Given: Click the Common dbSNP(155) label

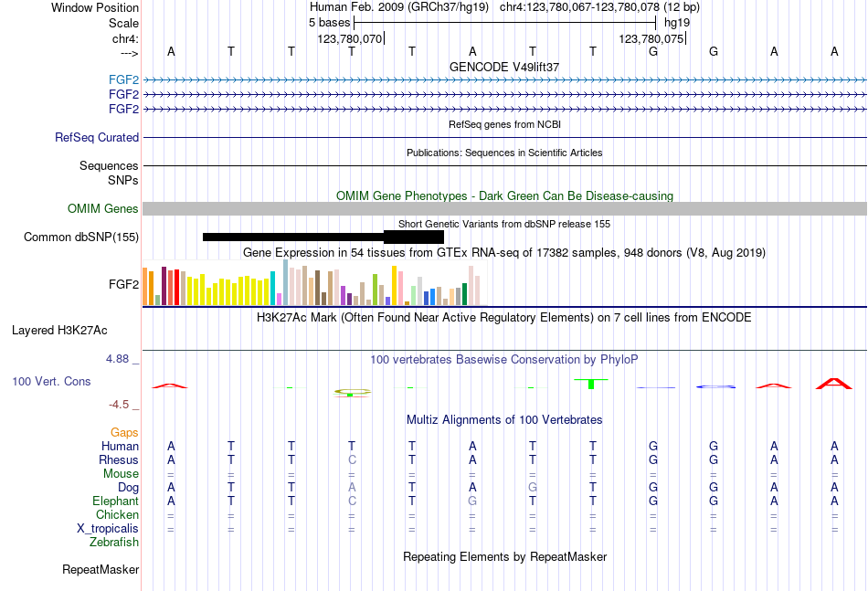Looking at the screenshot, I should (81, 237).
